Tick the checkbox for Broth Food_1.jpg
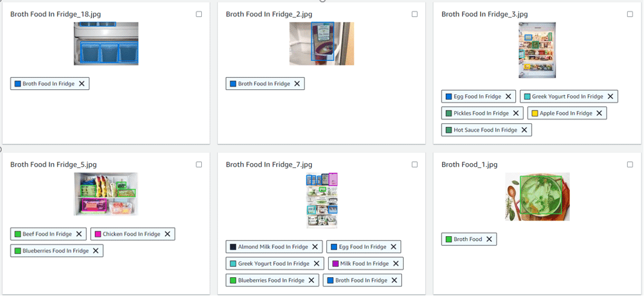Viewport: 644px width, 296px height. click(630, 164)
